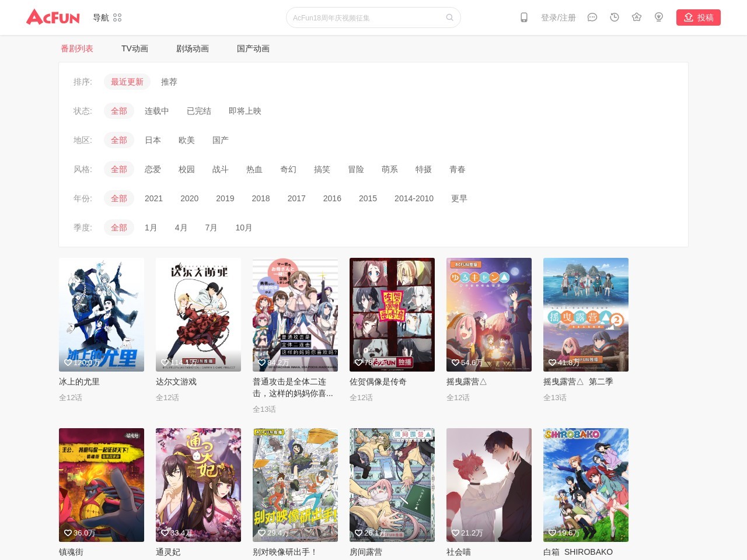Filter season by 1月
Image resolution: width=747 pixels, height=560 pixels.
point(151,228)
